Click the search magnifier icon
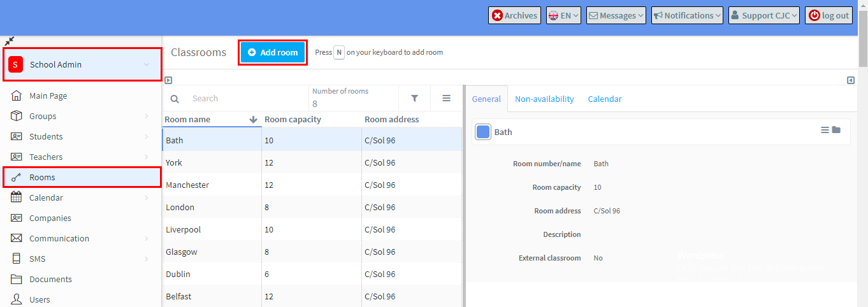868x307 pixels. 175,99
